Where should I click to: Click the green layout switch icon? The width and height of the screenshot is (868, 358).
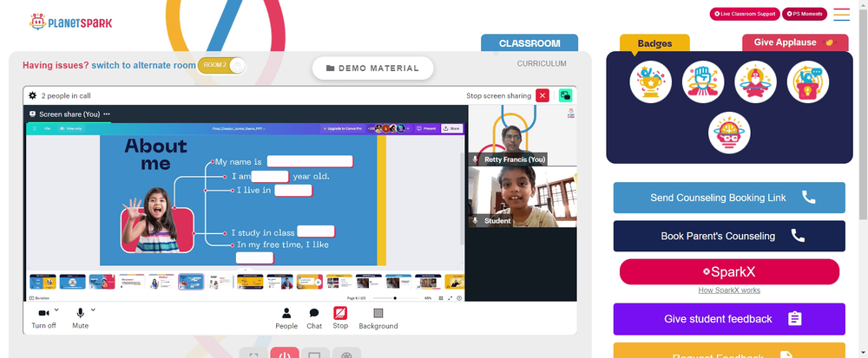[565, 95]
